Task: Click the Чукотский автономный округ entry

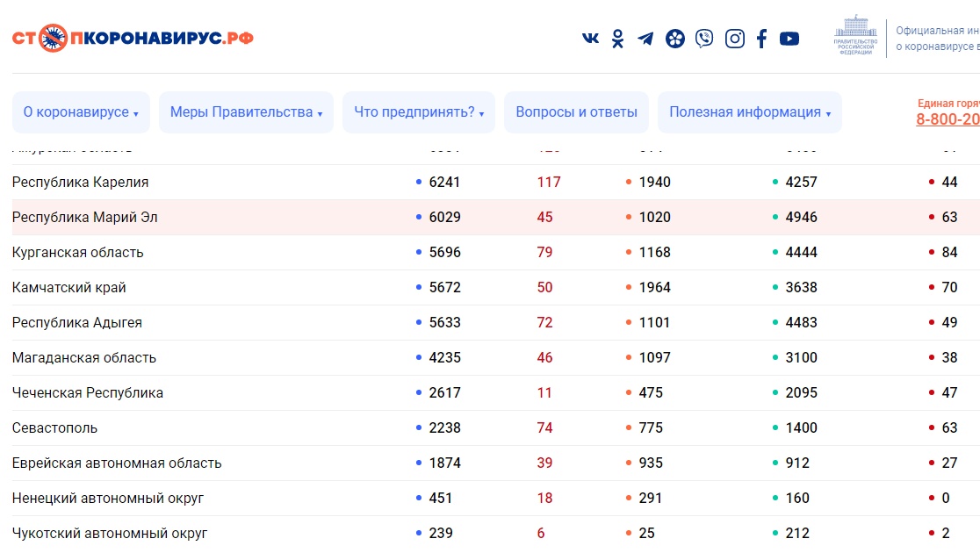Action: coord(110,533)
